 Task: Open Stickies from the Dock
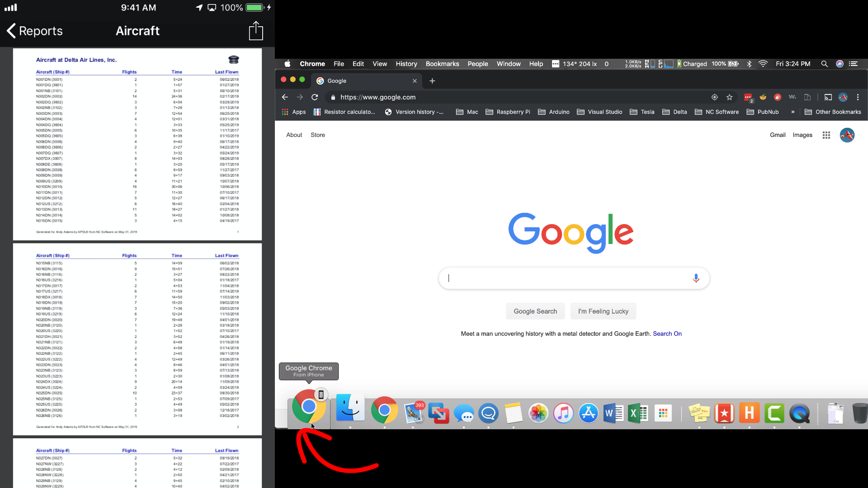pyautogui.click(x=699, y=413)
